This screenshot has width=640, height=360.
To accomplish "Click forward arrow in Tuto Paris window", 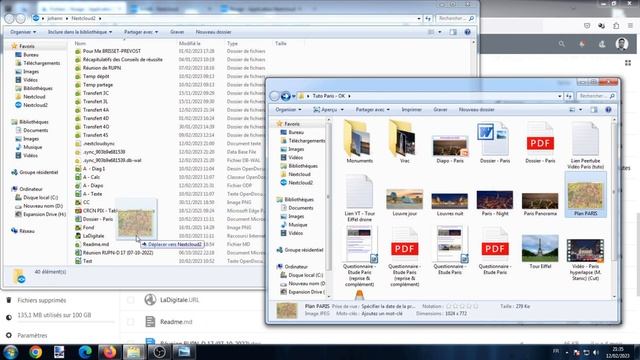I will [x=286, y=96].
